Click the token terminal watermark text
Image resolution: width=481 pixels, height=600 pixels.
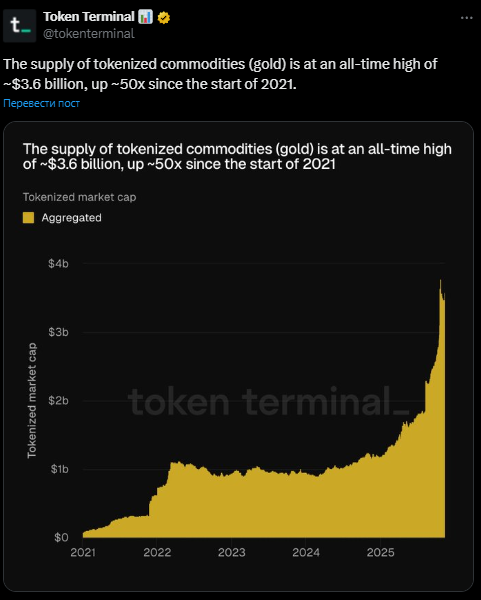tap(269, 402)
